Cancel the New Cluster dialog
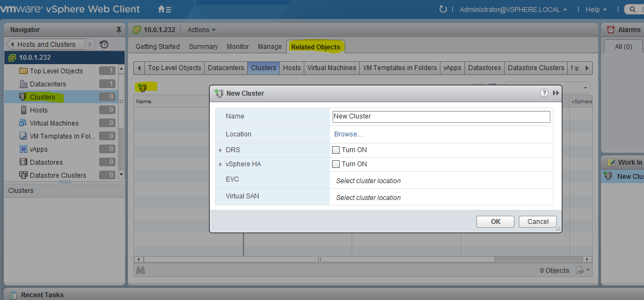Viewport: 644px width, 300px height. click(x=538, y=222)
